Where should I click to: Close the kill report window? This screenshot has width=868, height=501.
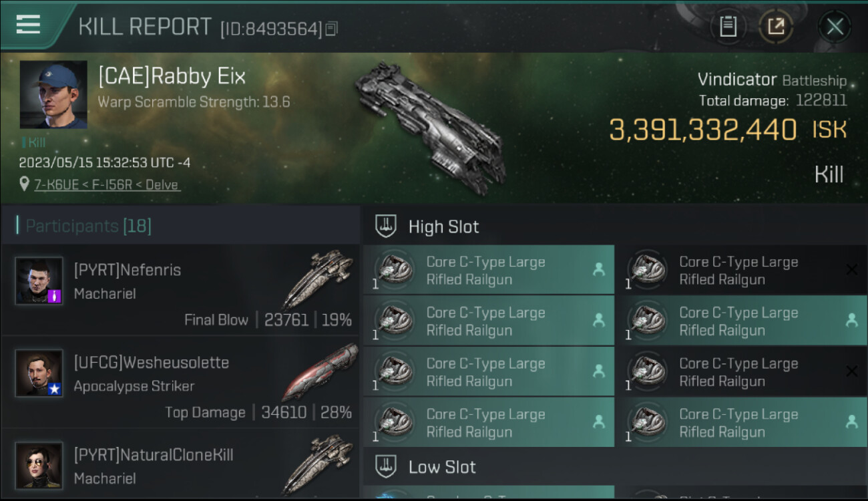pyautogui.click(x=835, y=27)
